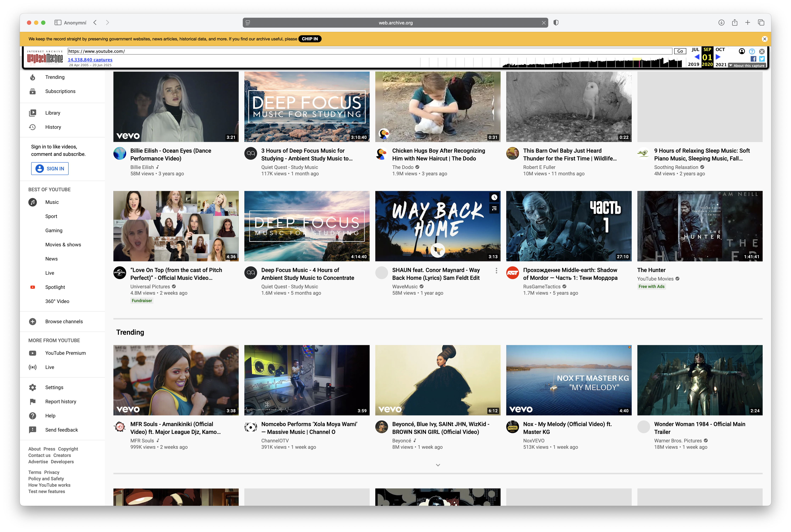The height and width of the screenshot is (532, 791).
Task: Toggle the privacy shield icon beside address bar
Action: point(556,23)
